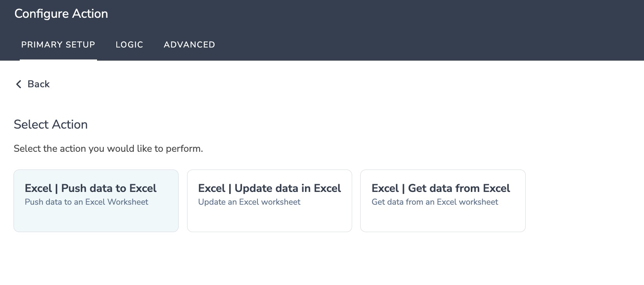Screen dimensions: 644x285
Task: Click 'Get data from an Excel worksheet' description
Action: [x=434, y=202]
